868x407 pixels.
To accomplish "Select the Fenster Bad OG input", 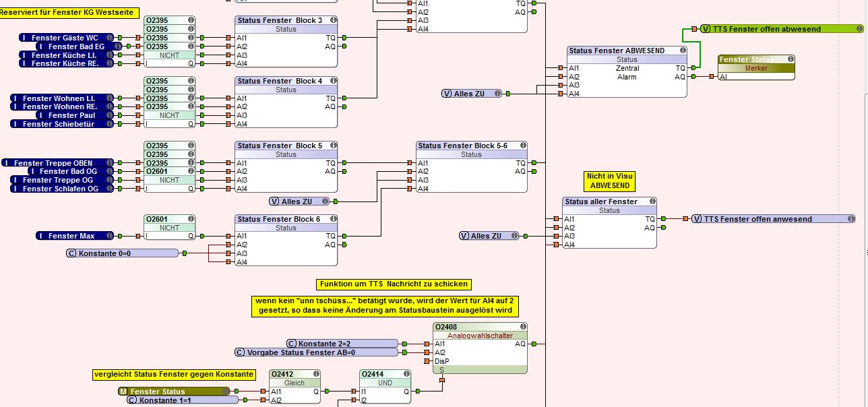I will [71, 171].
